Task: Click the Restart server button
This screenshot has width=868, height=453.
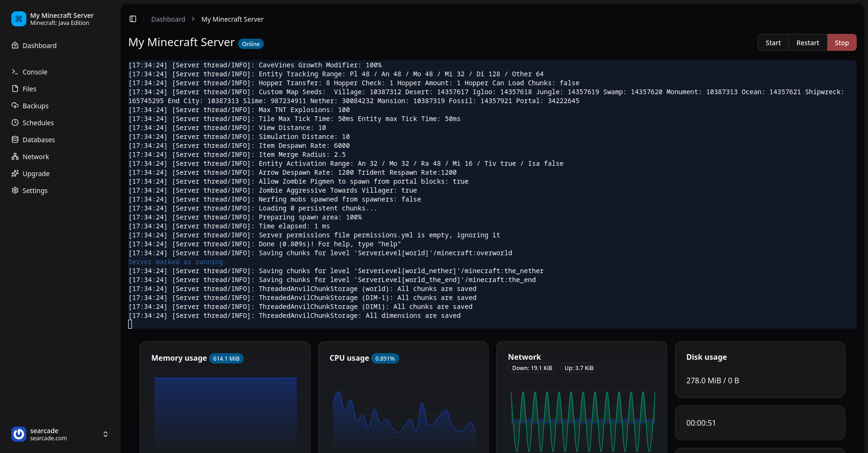Action: pyautogui.click(x=808, y=42)
